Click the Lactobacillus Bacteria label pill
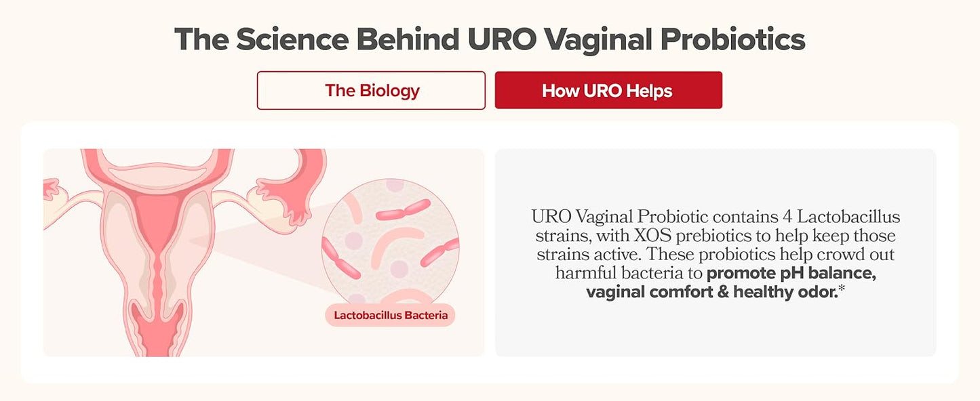Screen dimensions: 980x401 click(x=390, y=315)
